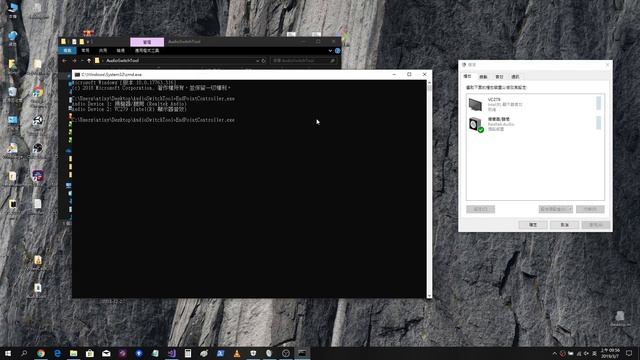Click 取消 (Cancel) in Sound dialog
The height and width of the screenshot is (360, 640).
(564, 225)
